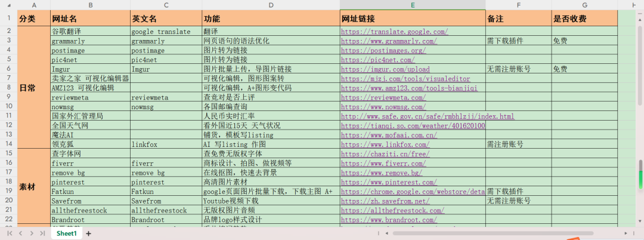This screenshot has height=240, width=644.
Task: Select column A header
Action: pos(33,5)
